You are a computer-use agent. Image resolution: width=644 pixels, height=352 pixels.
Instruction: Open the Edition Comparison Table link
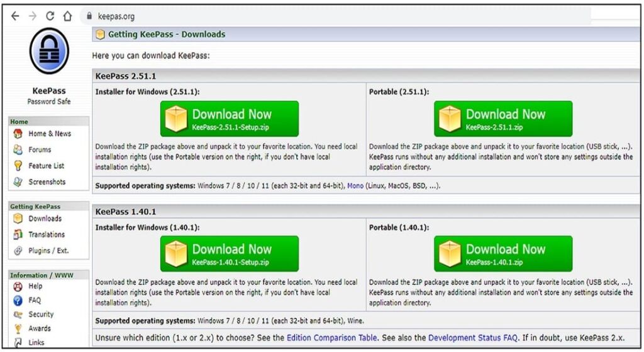[x=332, y=338]
